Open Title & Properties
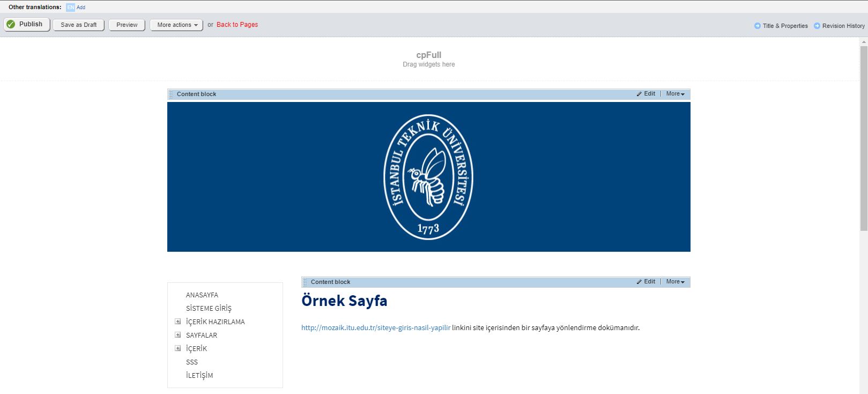Screen dimensions: 868x394 click(x=785, y=26)
